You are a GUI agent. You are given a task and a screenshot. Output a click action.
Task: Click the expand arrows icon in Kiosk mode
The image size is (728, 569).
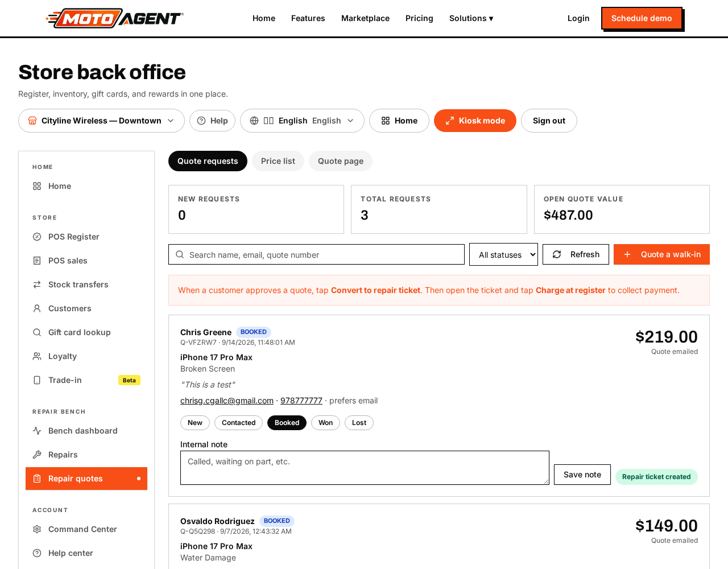tap(450, 121)
